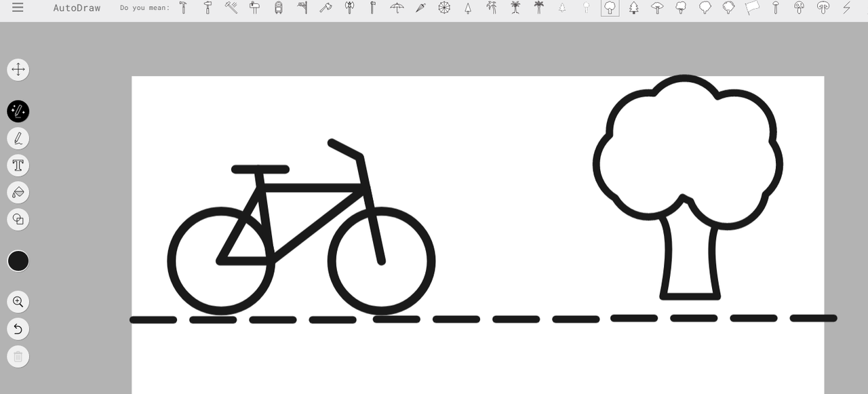Pick the single-blade axe suggestion
Image resolution: width=868 pixels, height=394 pixels.
click(x=325, y=7)
